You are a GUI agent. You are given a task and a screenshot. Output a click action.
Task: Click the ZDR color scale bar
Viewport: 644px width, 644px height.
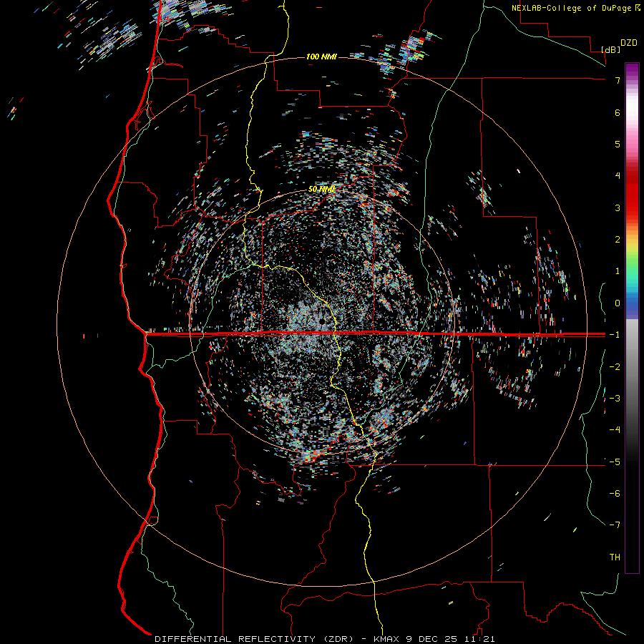[632, 318]
